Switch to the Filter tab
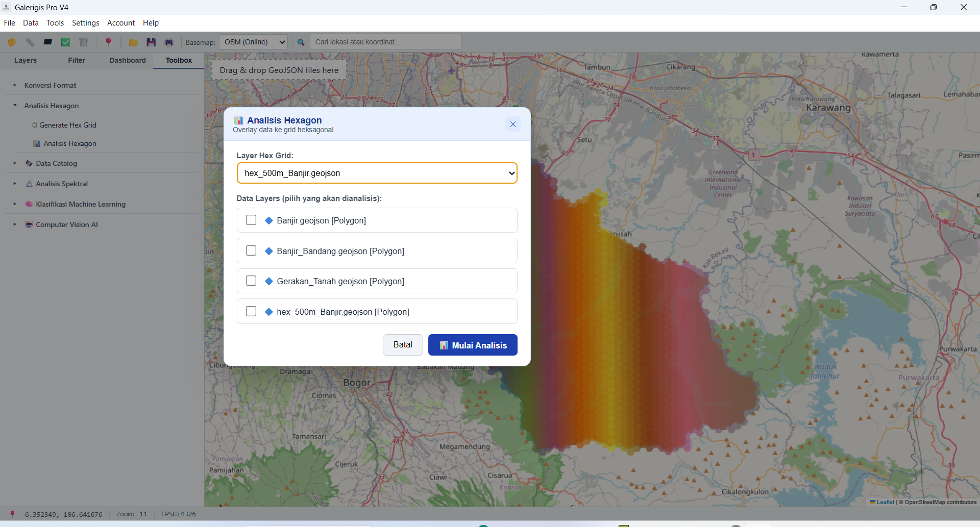 coord(77,60)
